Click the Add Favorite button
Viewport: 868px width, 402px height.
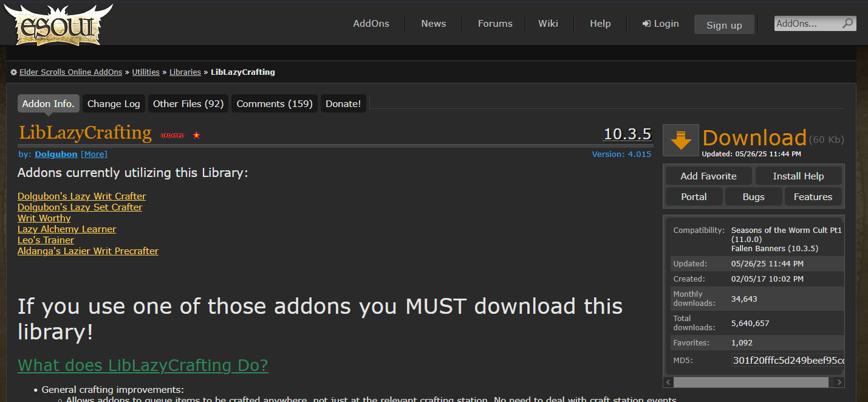(708, 176)
